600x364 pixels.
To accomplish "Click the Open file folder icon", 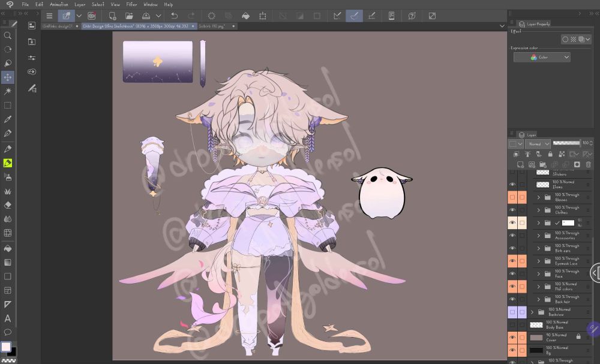I will [x=129, y=16].
